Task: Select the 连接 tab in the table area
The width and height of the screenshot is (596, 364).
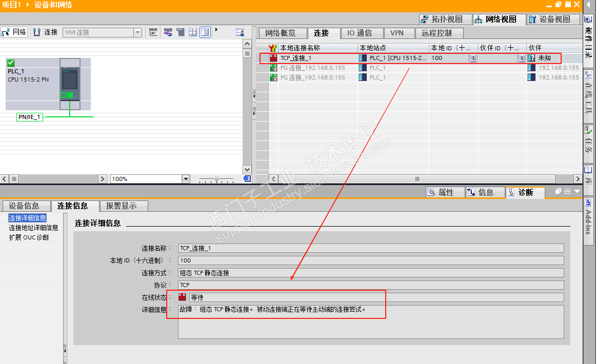Action: [323, 33]
